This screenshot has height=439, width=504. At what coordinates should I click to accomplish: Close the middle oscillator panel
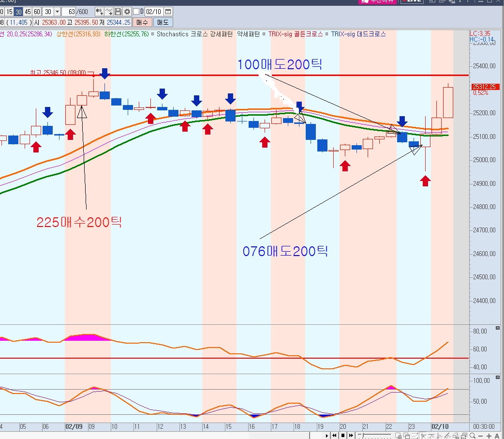click(498, 328)
